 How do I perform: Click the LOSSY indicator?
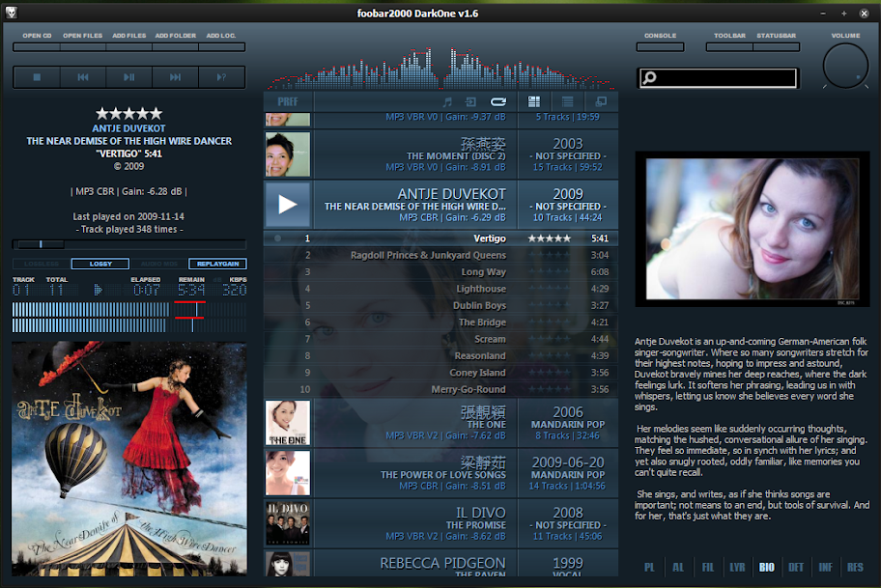(x=100, y=264)
